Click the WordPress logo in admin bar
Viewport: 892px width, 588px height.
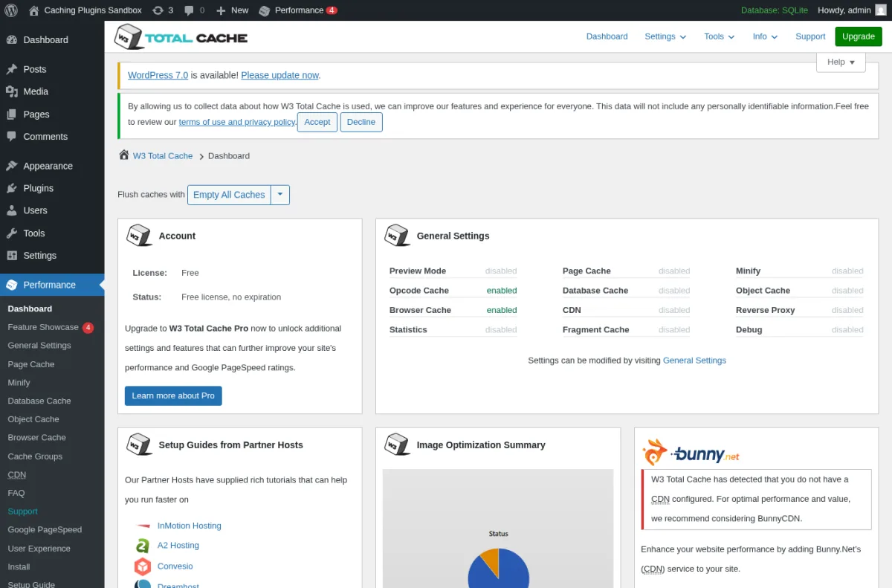pyautogui.click(x=11, y=10)
